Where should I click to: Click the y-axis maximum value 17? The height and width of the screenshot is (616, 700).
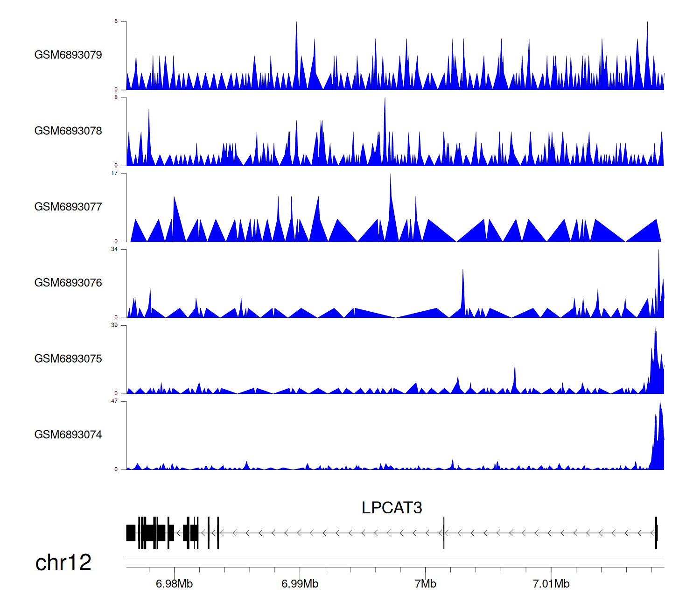114,173
